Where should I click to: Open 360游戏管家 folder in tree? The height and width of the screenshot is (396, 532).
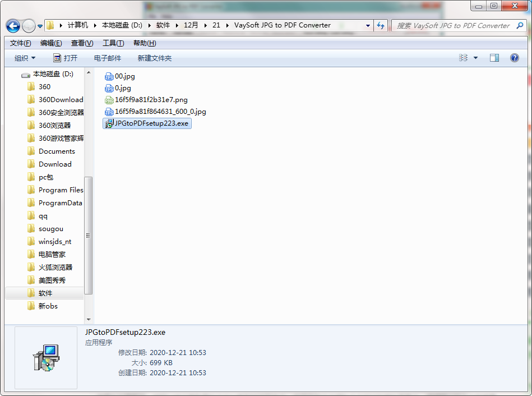click(x=55, y=138)
